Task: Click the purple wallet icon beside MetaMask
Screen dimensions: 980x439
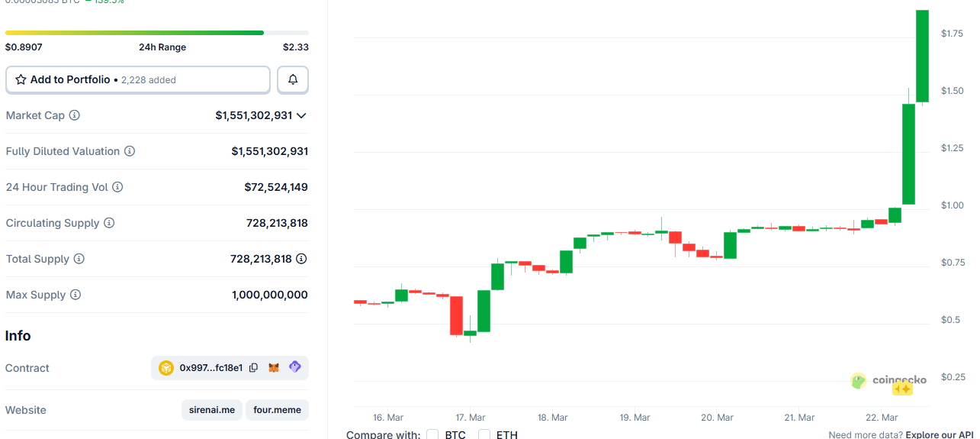Action: [x=295, y=367]
